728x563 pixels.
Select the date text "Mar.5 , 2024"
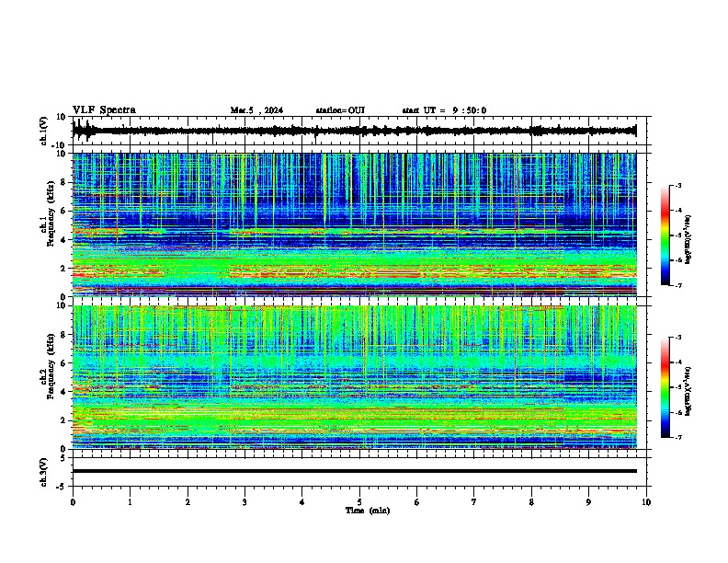click(256, 110)
